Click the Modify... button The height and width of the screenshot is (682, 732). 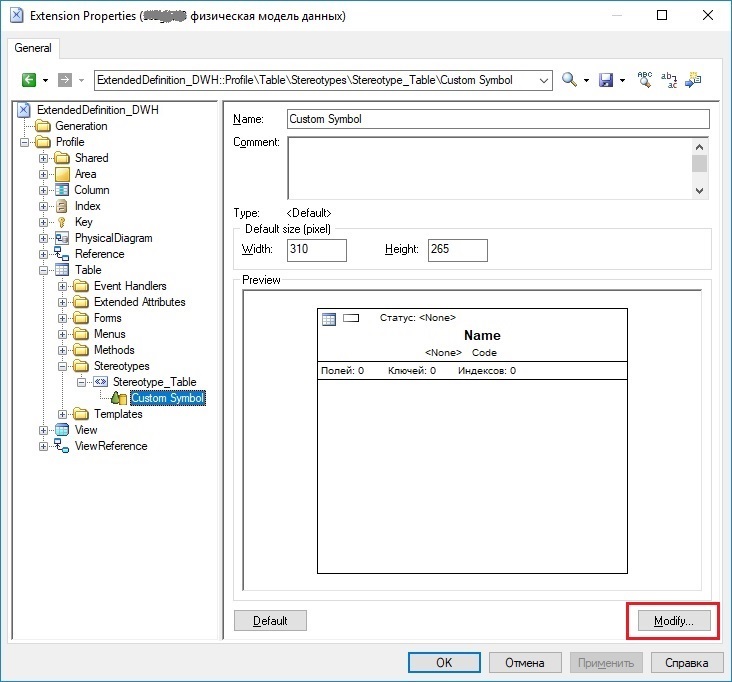tap(674, 621)
